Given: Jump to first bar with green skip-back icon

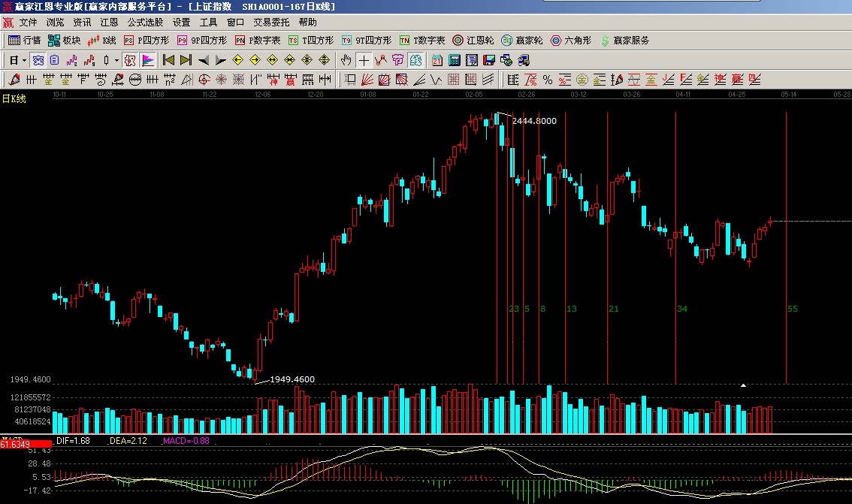Looking at the screenshot, I should [168, 60].
